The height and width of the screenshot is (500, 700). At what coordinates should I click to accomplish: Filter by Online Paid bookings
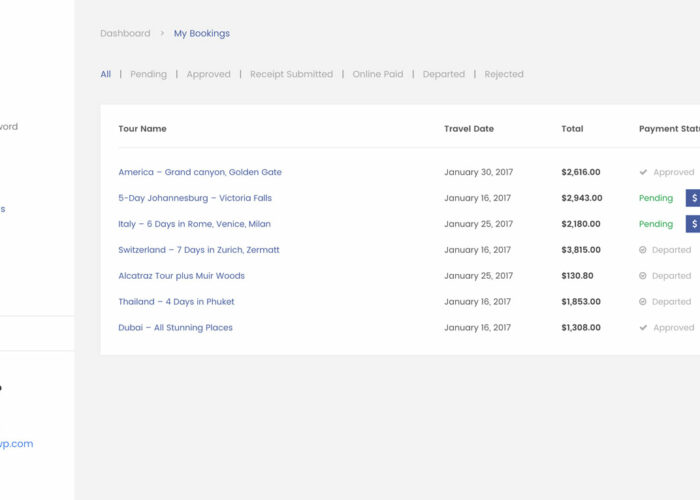click(378, 74)
